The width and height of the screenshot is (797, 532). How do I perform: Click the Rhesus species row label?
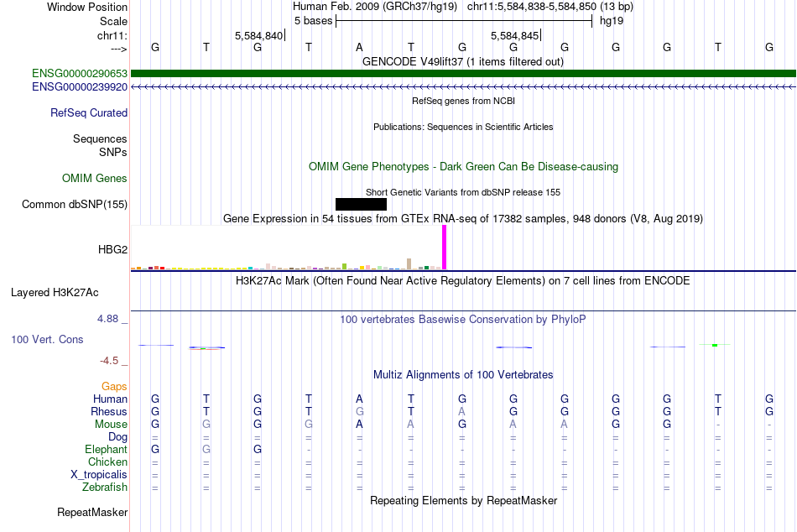pos(109,411)
